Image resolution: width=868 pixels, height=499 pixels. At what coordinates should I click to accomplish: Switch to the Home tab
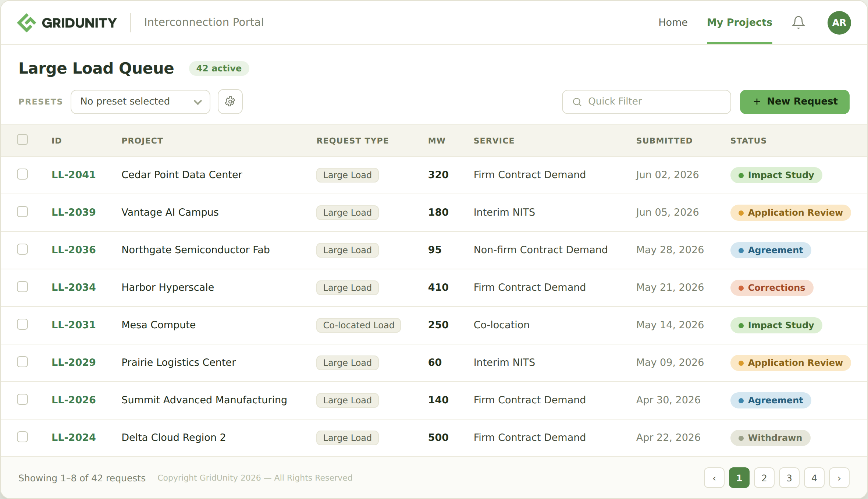[673, 22]
